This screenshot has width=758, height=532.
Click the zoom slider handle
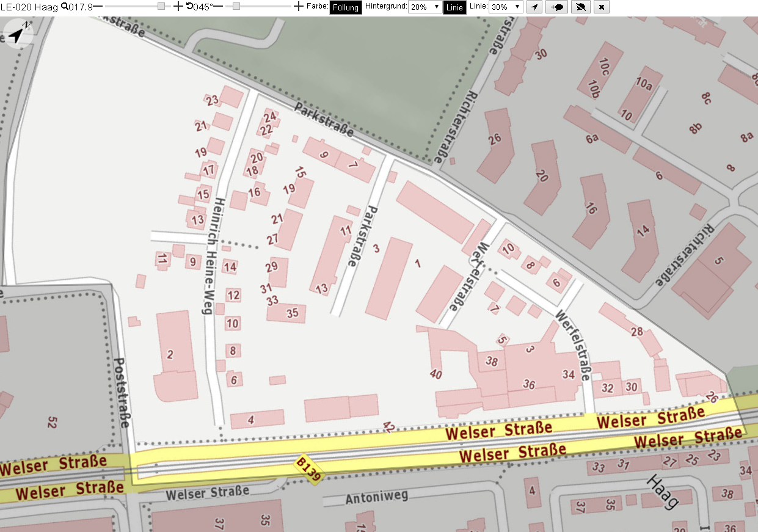pyautogui.click(x=161, y=6)
